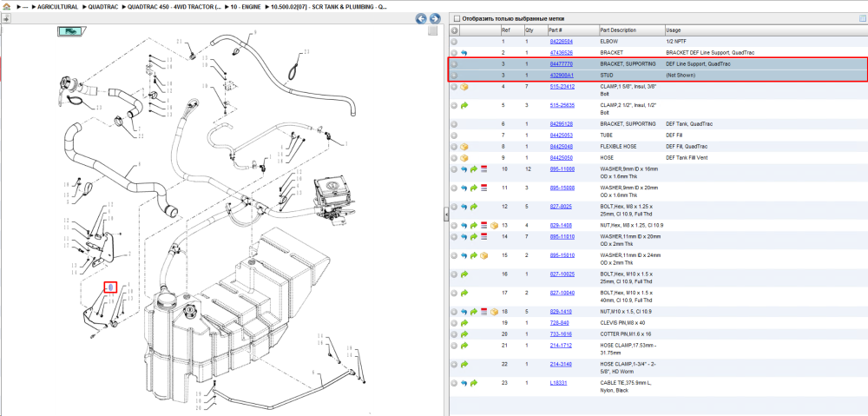Open part number link 84295128

[x=561, y=124]
